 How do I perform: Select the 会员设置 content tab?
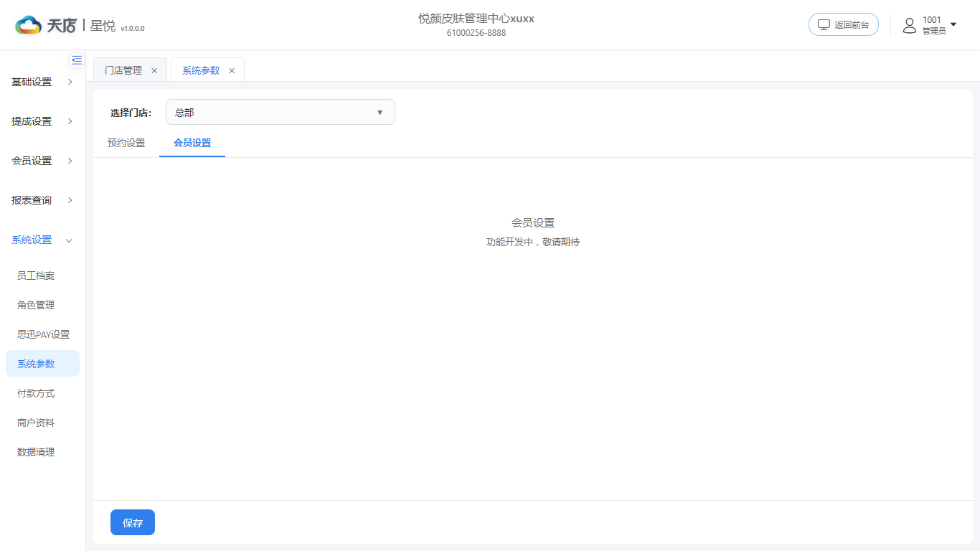[192, 143]
